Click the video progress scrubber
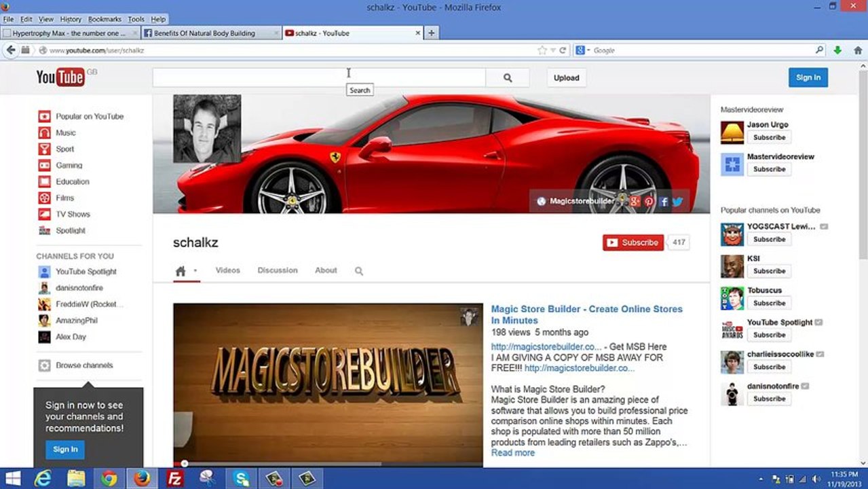868x489 pixels. 184,464
